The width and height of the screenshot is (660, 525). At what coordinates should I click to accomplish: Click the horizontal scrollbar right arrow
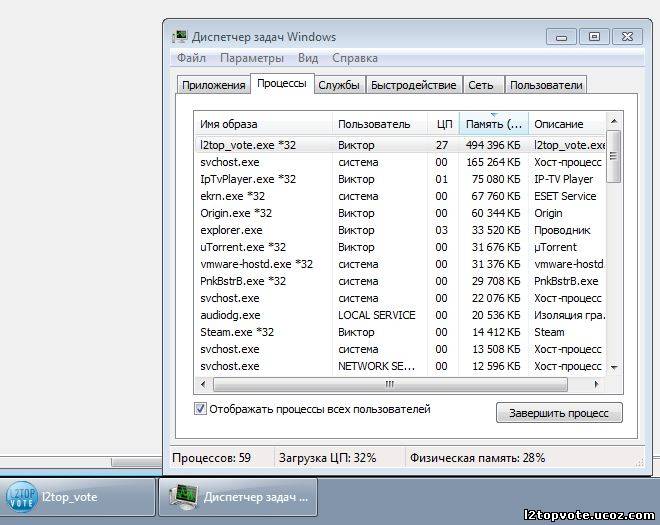click(x=597, y=384)
